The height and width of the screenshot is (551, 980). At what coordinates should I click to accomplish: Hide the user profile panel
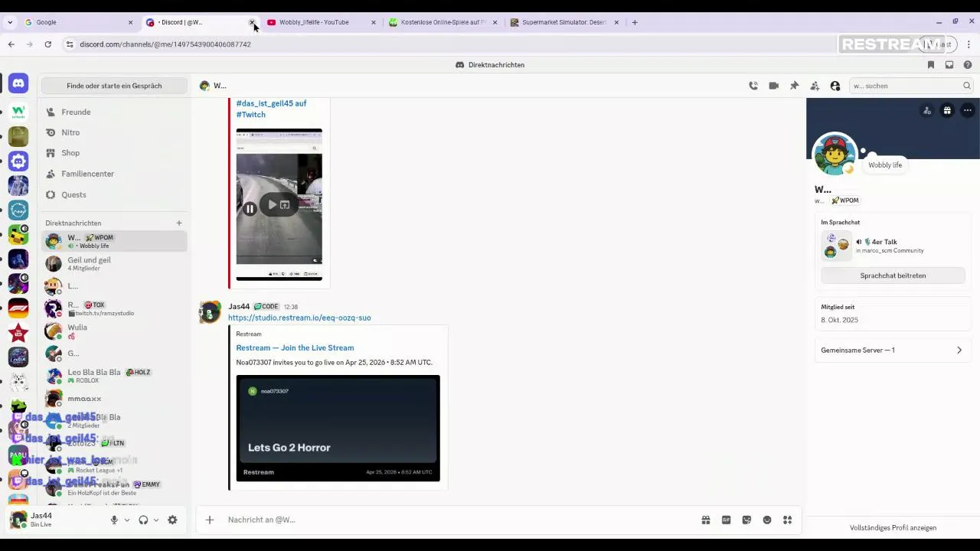point(835,86)
